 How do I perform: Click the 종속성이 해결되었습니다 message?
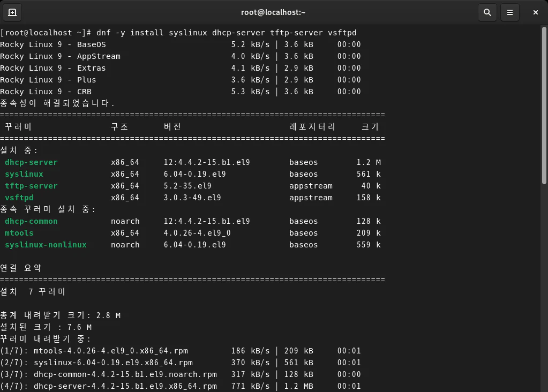[x=57, y=103]
